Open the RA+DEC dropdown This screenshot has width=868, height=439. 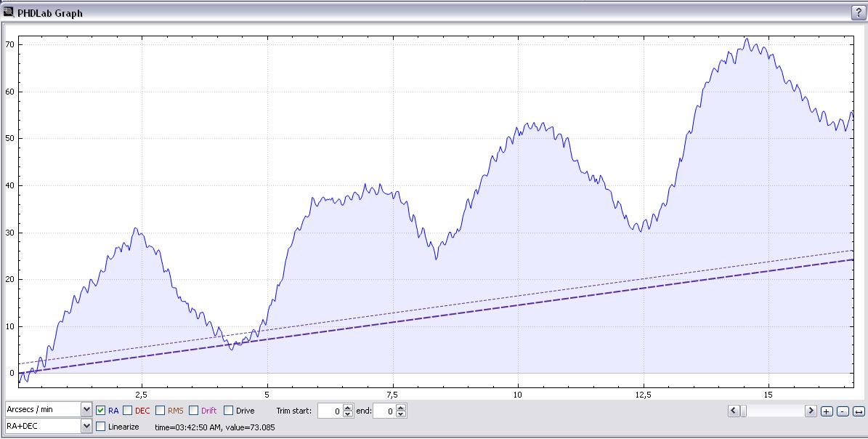[49, 426]
